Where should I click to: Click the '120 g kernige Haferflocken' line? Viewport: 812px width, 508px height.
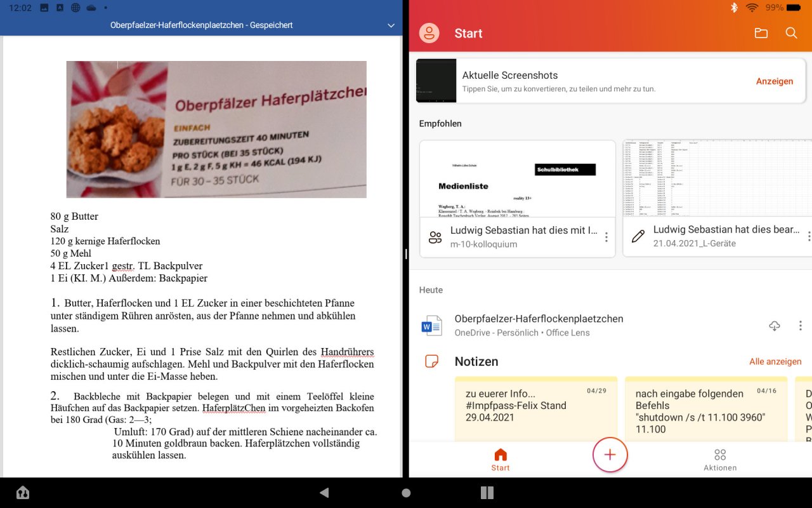click(x=105, y=241)
